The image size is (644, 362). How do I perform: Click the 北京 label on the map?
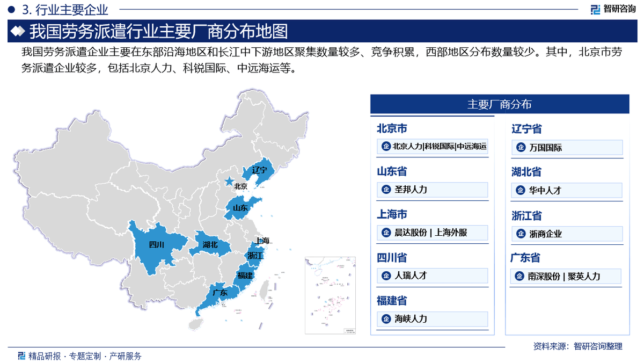[x=240, y=187]
